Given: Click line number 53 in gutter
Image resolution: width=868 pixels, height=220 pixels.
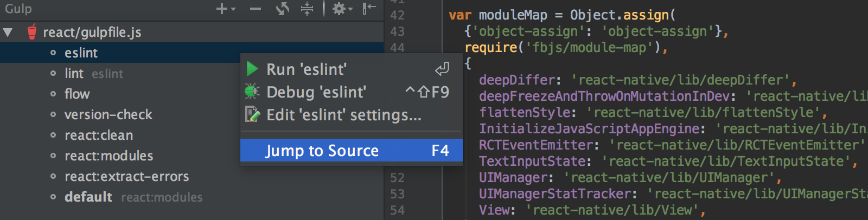Looking at the screenshot, I should point(397,194).
